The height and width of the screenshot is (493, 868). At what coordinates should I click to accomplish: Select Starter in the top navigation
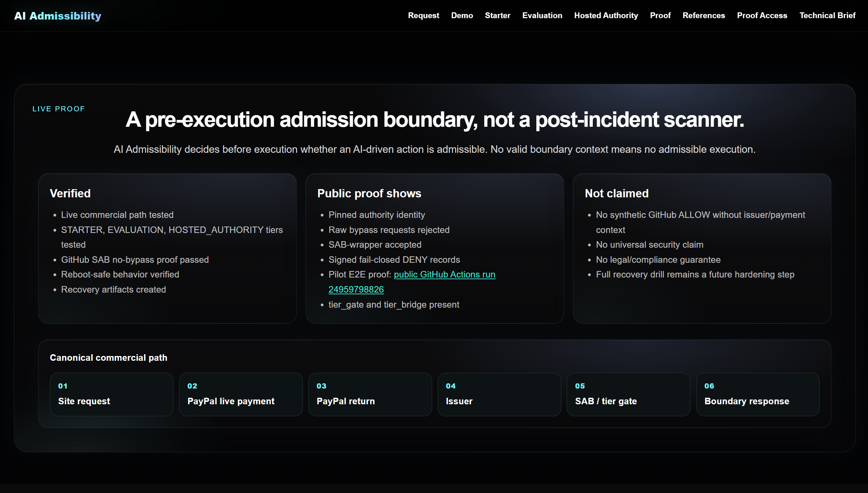tap(498, 15)
